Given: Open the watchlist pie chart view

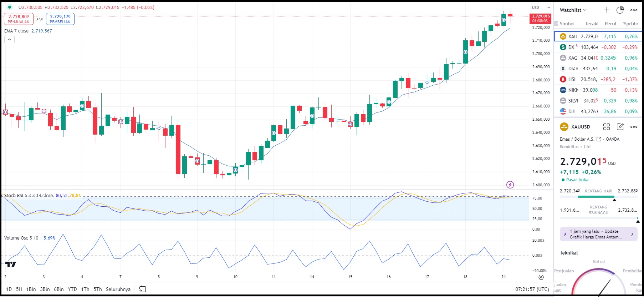Looking at the screenshot, I should click(620, 10).
